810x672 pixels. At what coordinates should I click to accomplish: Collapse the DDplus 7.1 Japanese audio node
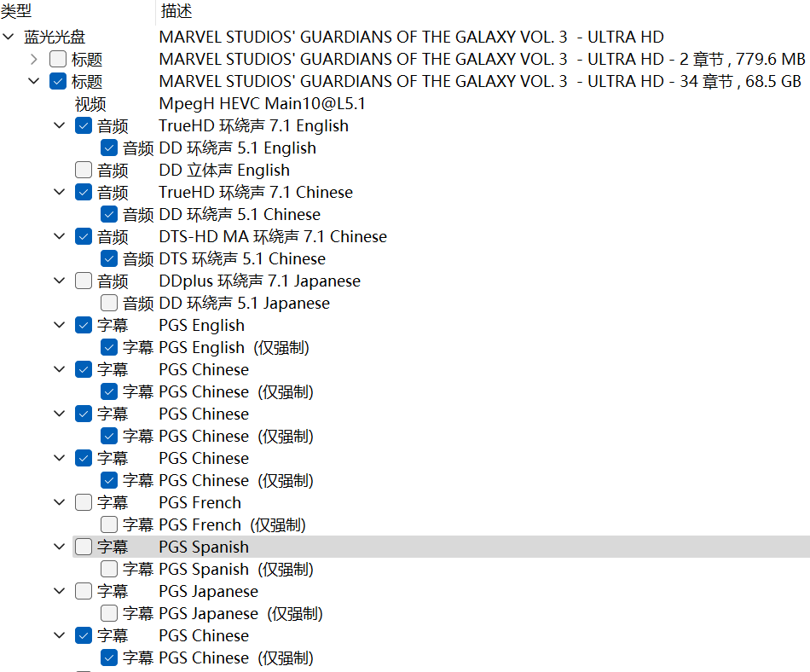click(x=60, y=281)
